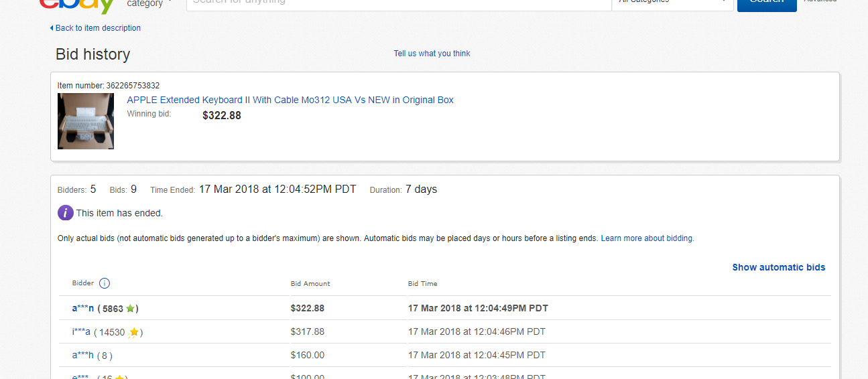Open the Advanced search link
The height and width of the screenshot is (379, 868).
(820, 2)
